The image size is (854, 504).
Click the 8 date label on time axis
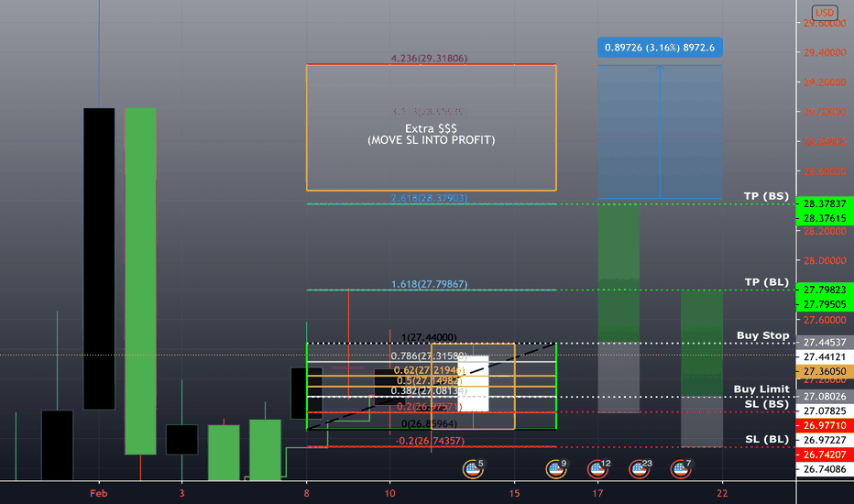point(307,493)
